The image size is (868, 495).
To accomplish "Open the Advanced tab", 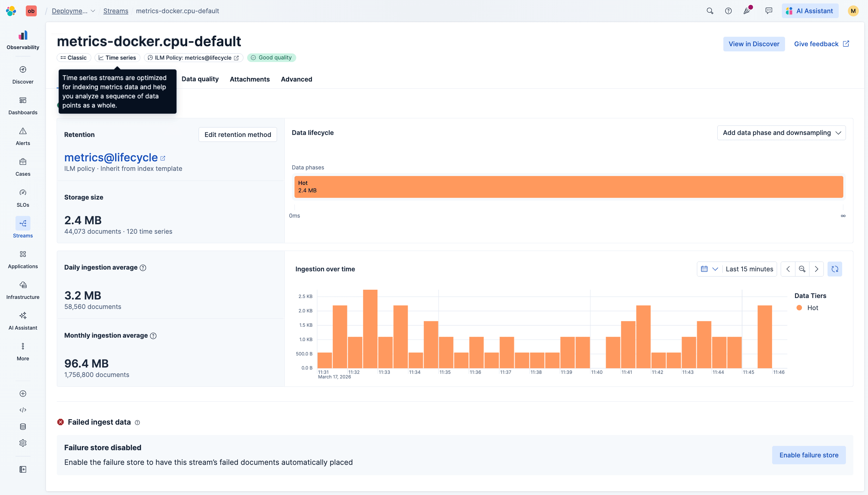I will pyautogui.click(x=296, y=79).
